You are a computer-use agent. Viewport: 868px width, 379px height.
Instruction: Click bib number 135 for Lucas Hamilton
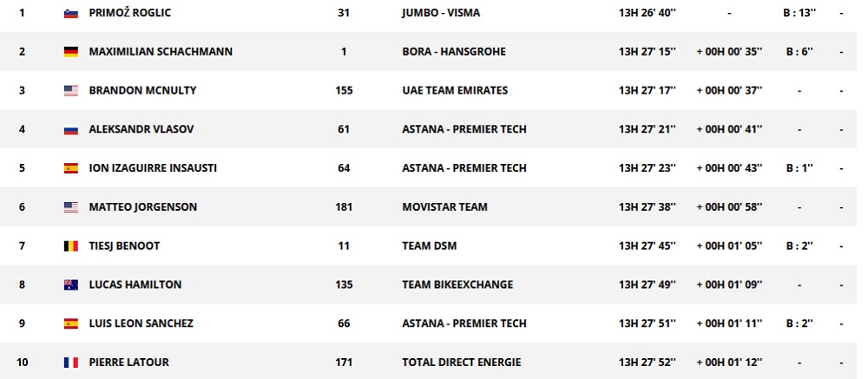coord(344,284)
